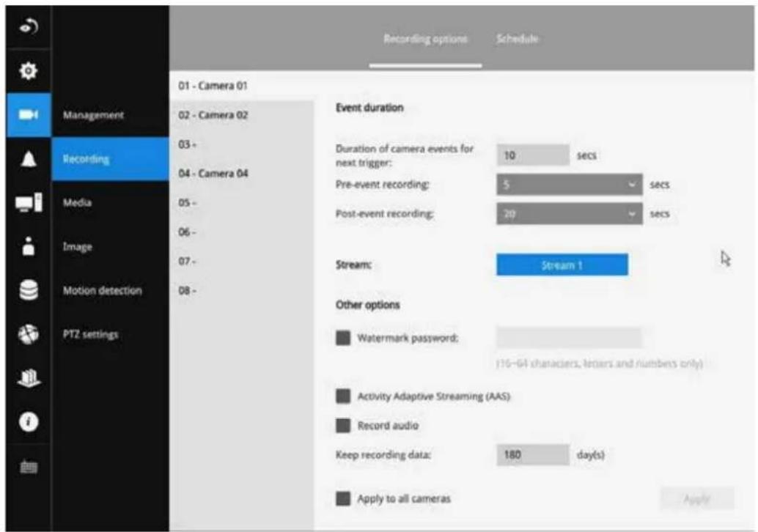Open the information icon
Screen dimensions: 758x532
[x=29, y=422]
